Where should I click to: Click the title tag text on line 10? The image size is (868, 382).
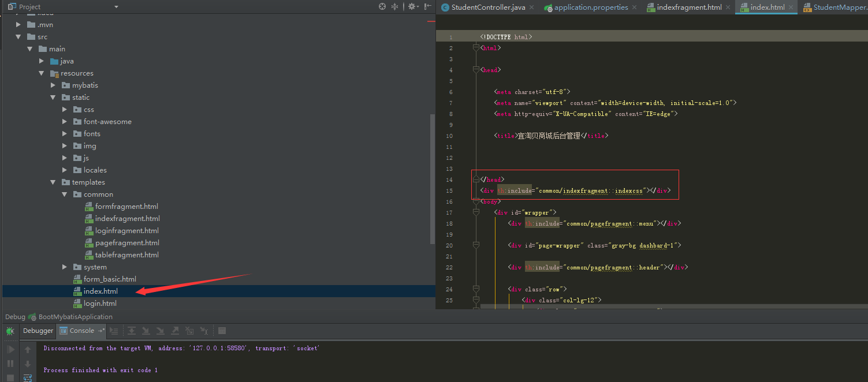(552, 136)
